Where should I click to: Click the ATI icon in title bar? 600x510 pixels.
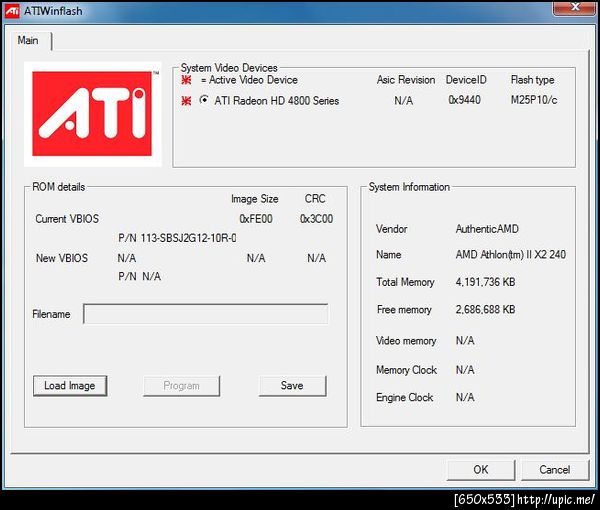[x=12, y=11]
